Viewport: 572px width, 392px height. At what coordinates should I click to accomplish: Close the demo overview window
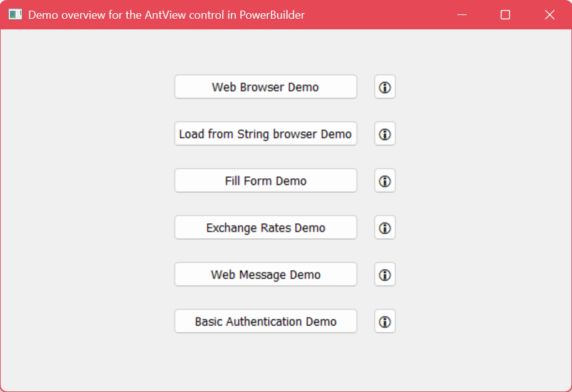549,14
